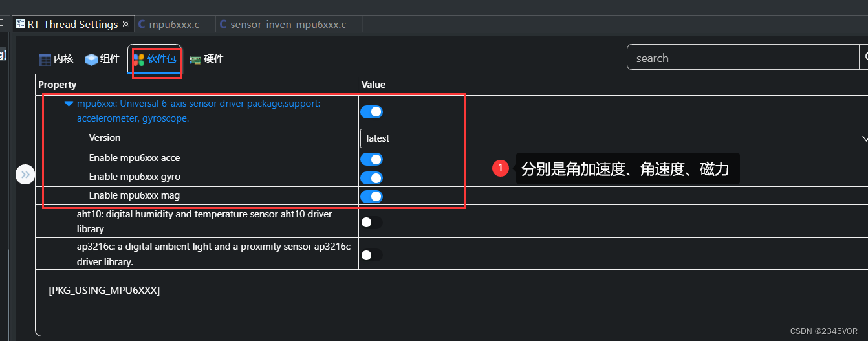
Task: Disable the Enable mpu6xxx mag switch
Action: point(371,197)
